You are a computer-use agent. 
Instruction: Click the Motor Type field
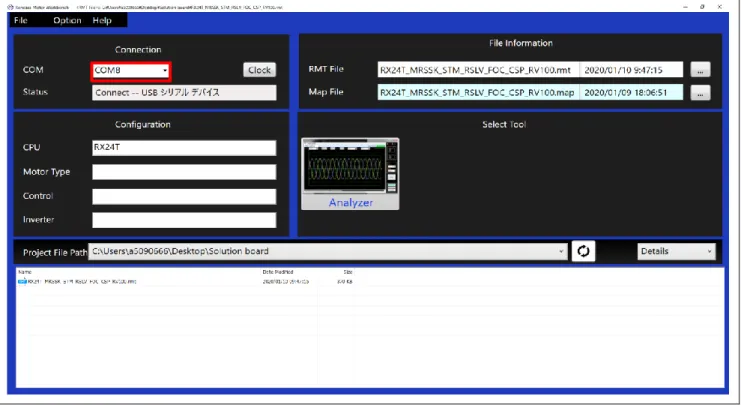184,172
